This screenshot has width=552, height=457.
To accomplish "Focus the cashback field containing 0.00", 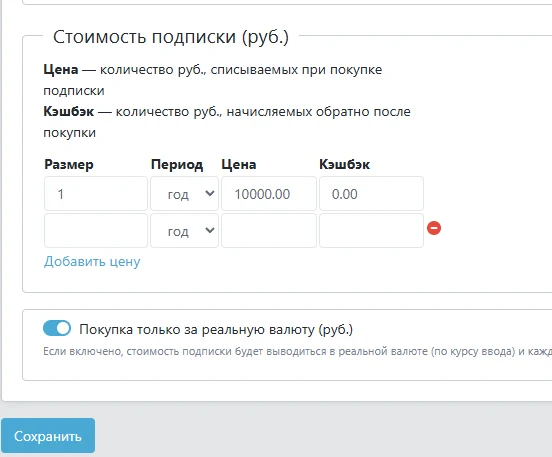I will [371, 194].
